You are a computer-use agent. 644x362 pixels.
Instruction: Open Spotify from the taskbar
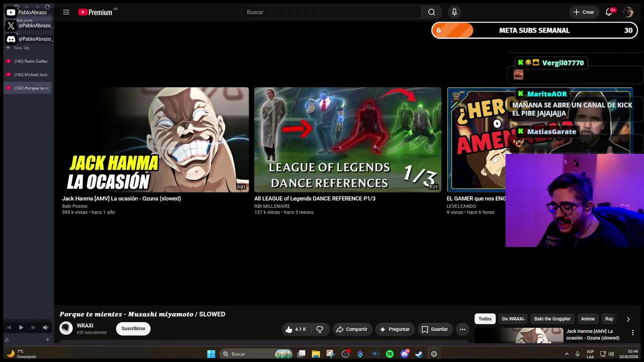(389, 354)
